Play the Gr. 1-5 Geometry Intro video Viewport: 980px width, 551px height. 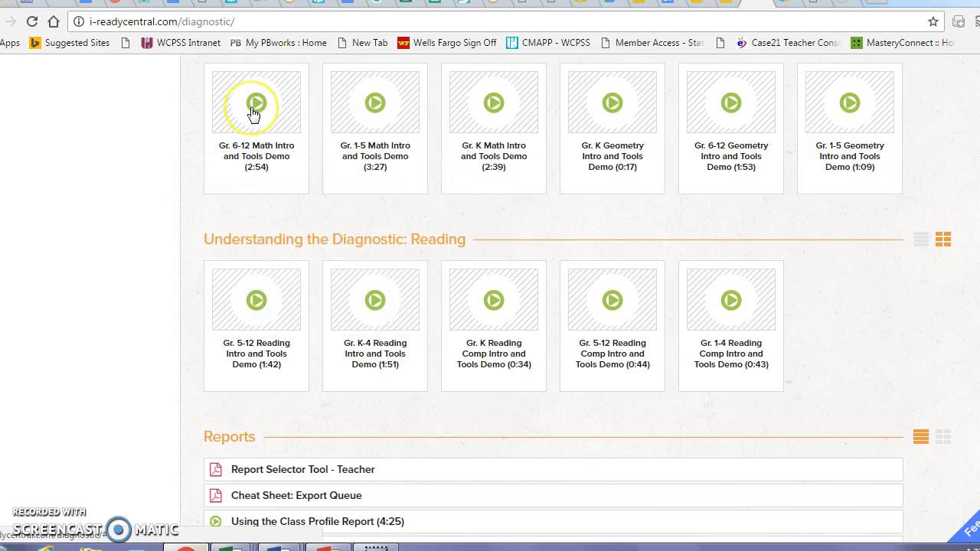click(x=850, y=103)
